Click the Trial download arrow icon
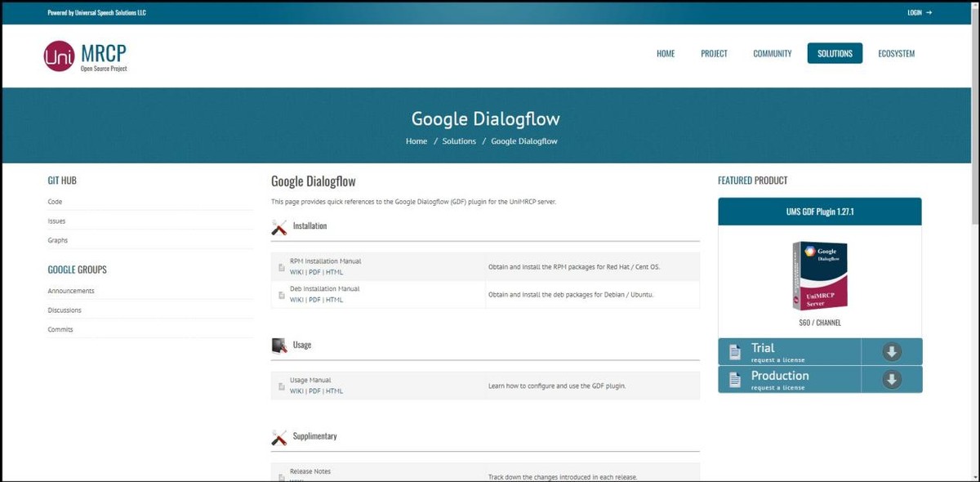Viewport: 980px width, 482px height. click(892, 352)
